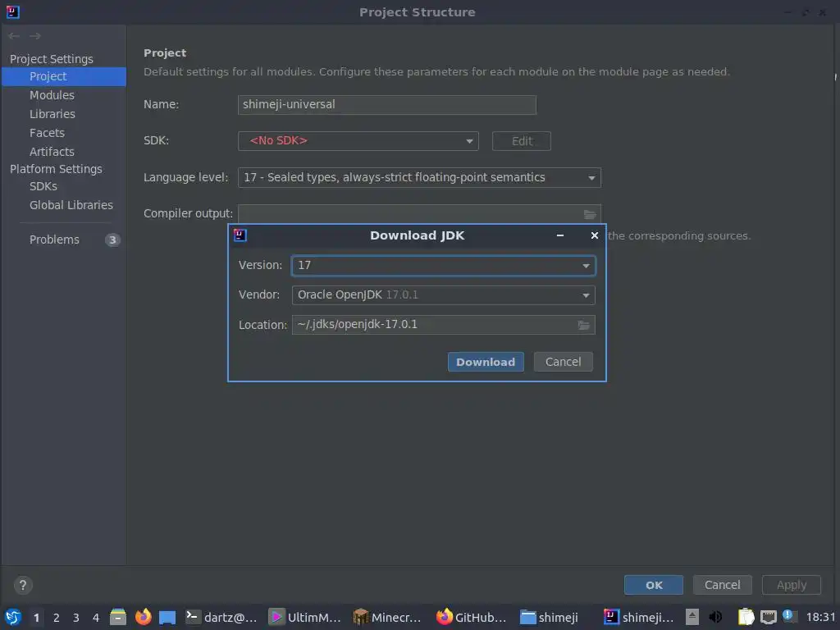The height and width of the screenshot is (630, 840).
Task: Open the Language level dropdown
Action: coord(419,177)
